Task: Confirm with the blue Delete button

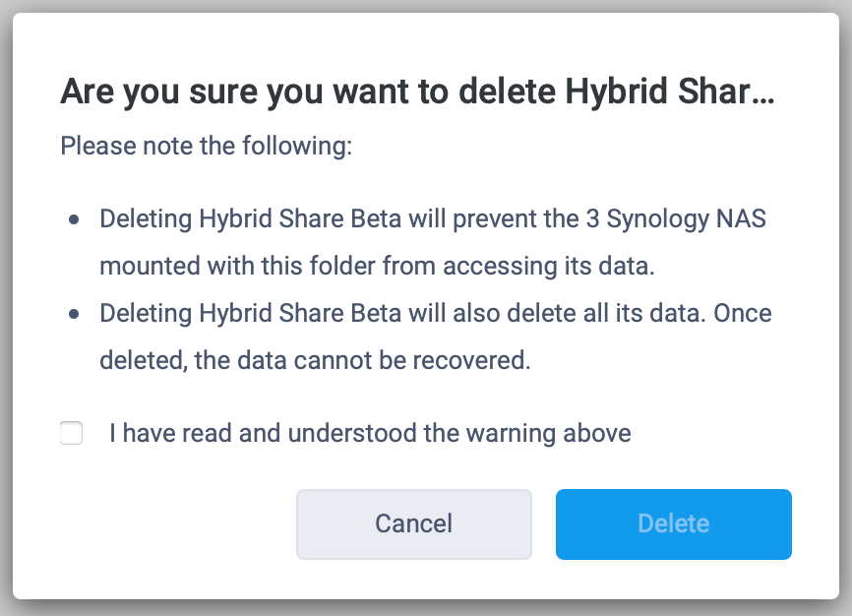Action: [x=674, y=524]
